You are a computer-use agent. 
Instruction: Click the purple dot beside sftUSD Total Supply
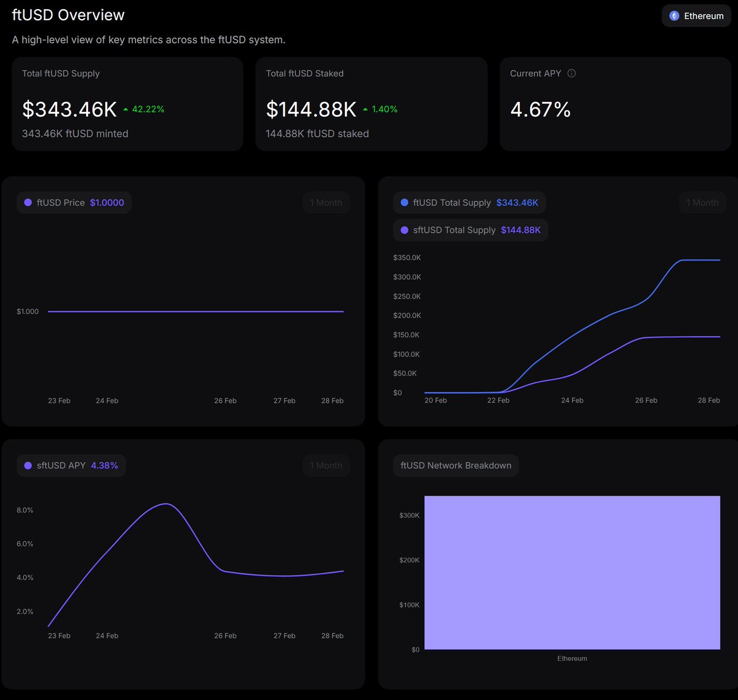(404, 230)
